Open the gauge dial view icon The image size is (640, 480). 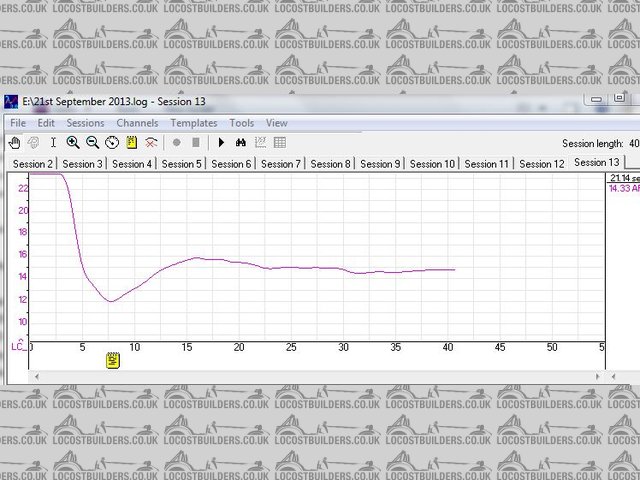(112, 143)
